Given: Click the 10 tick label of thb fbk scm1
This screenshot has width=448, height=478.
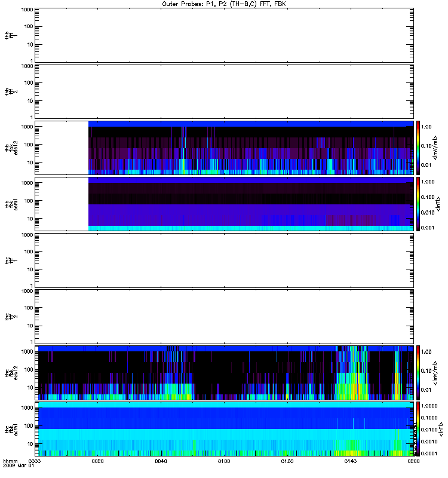Looking at the screenshot, I should click(30, 219).
